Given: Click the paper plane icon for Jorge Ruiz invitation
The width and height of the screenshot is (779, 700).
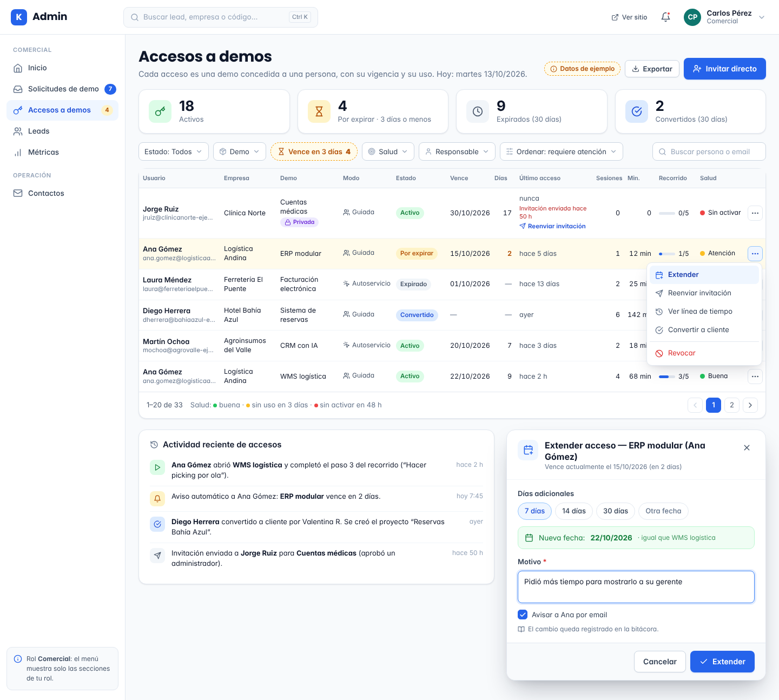Looking at the screenshot, I should pyautogui.click(x=157, y=556).
